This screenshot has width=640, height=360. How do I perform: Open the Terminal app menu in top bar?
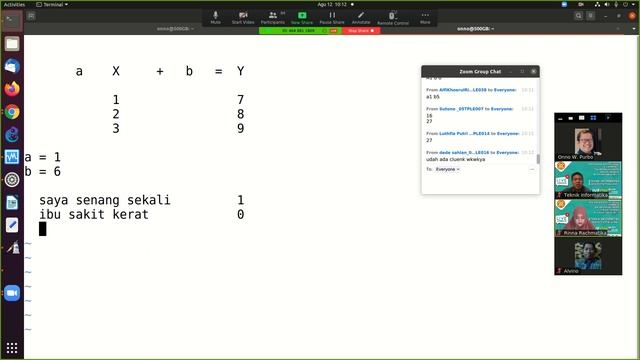(x=52, y=4)
